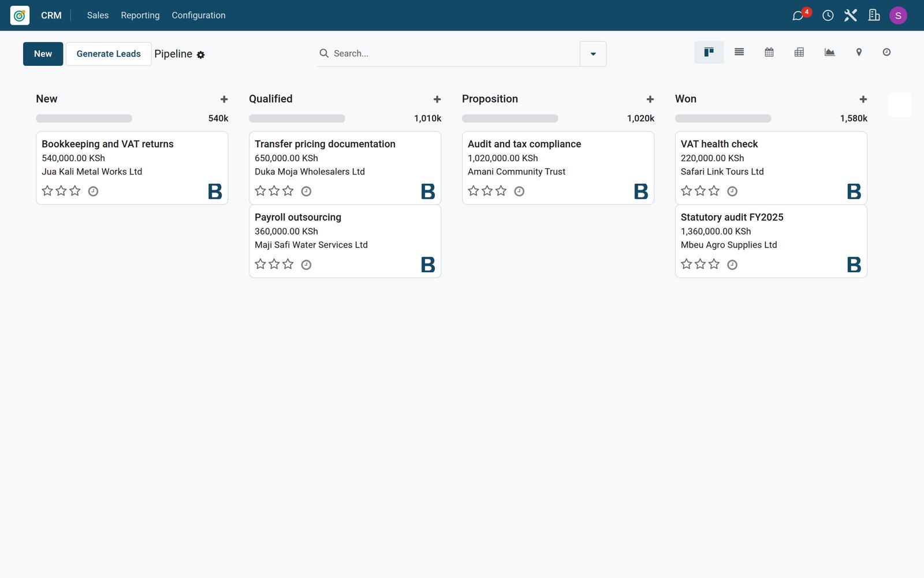This screenshot has height=578, width=924.
Task: Open activity clock on Bookkeeping and VAT returns
Action: pos(93,191)
